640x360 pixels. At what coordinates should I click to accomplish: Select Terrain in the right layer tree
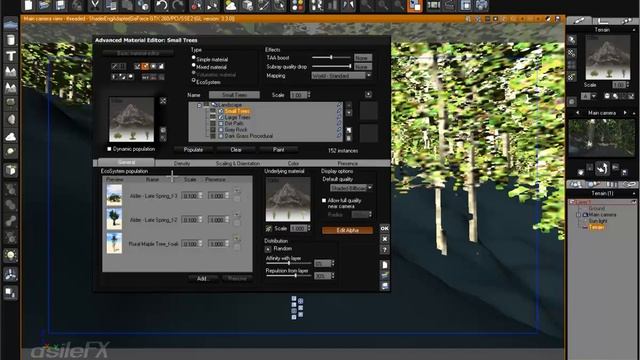597,227
